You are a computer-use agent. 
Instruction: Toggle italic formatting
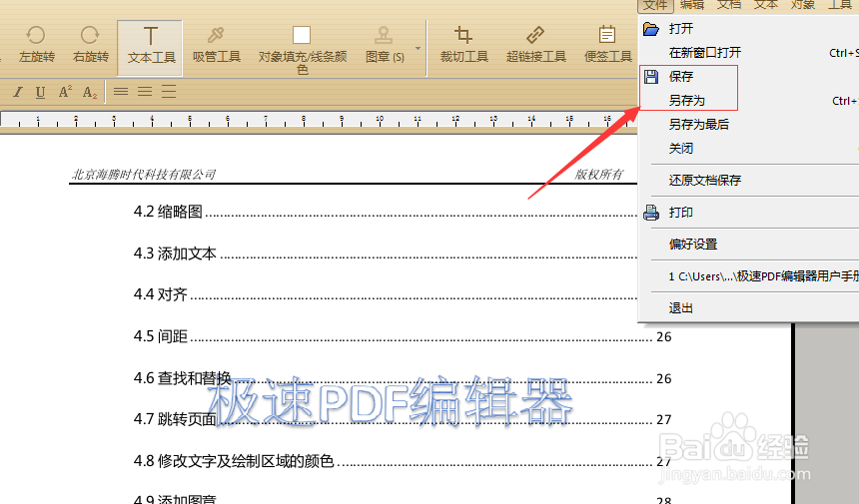[18, 92]
